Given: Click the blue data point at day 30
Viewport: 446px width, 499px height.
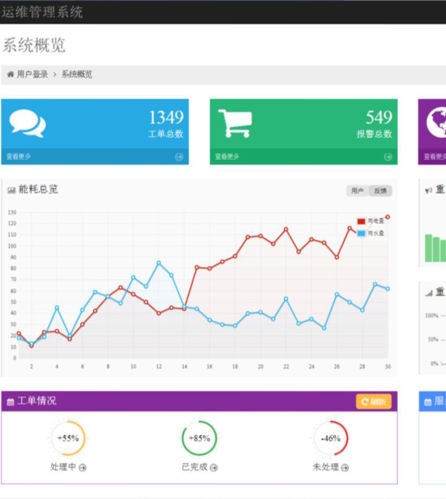Looking at the screenshot, I should [388, 289].
